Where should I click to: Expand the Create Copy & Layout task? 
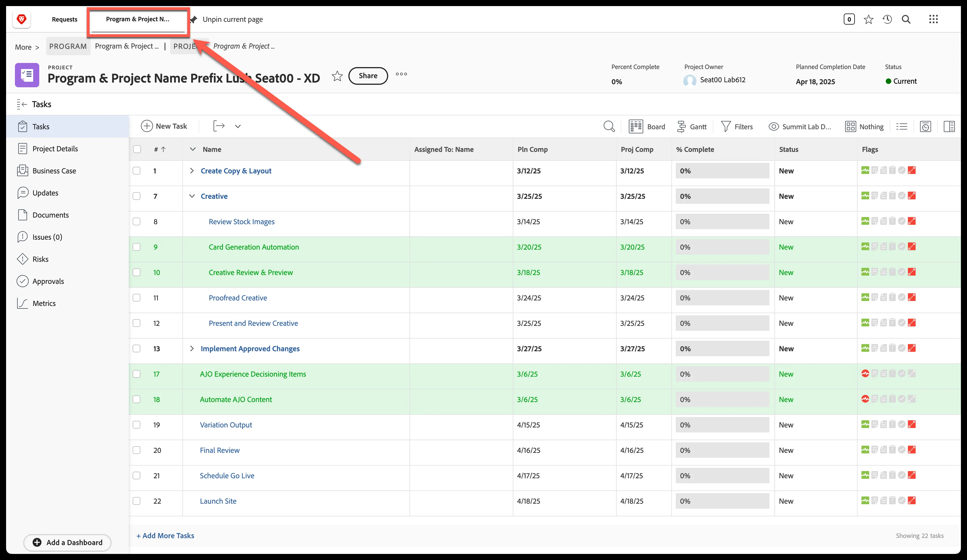(x=192, y=171)
